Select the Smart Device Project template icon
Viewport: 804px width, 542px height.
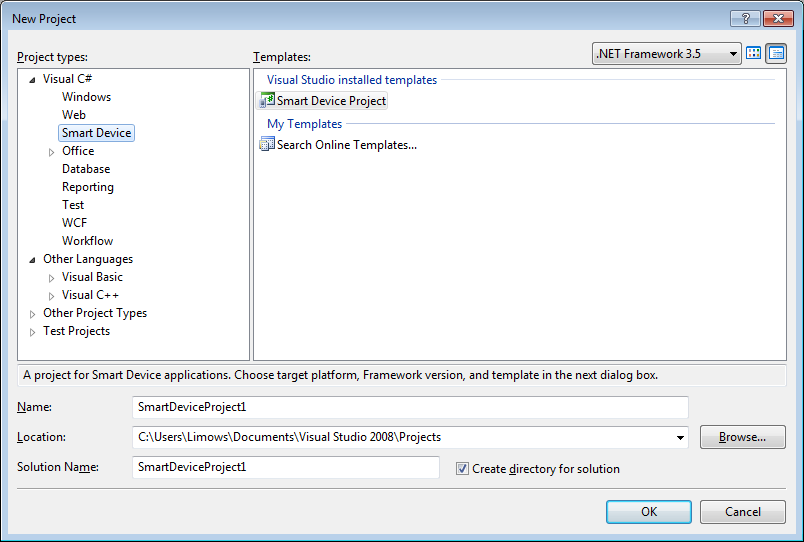tap(267, 100)
